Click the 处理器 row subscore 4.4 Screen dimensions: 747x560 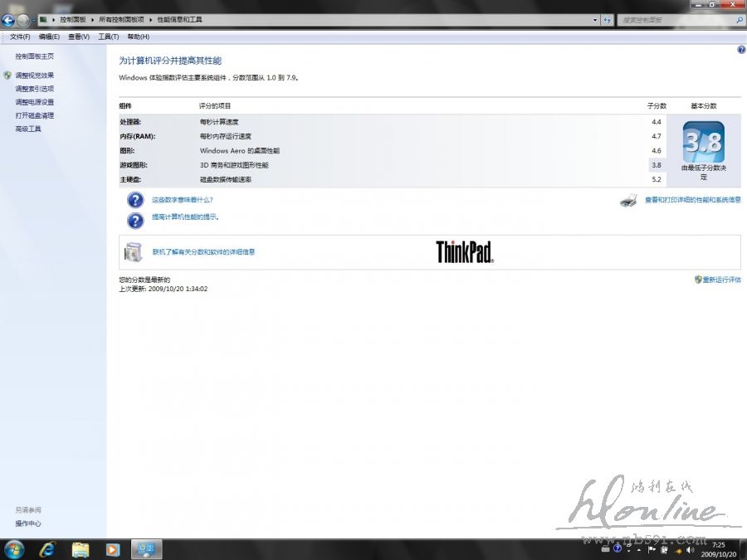(657, 122)
